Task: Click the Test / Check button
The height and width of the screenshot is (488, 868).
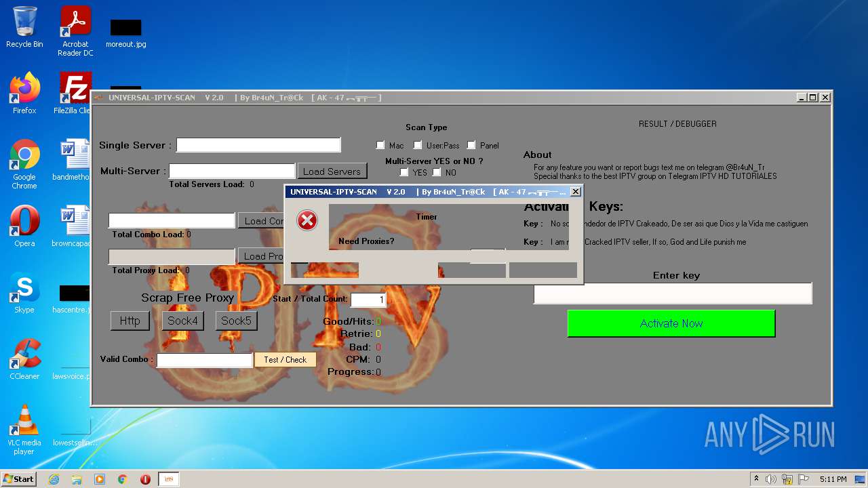Action: (285, 360)
